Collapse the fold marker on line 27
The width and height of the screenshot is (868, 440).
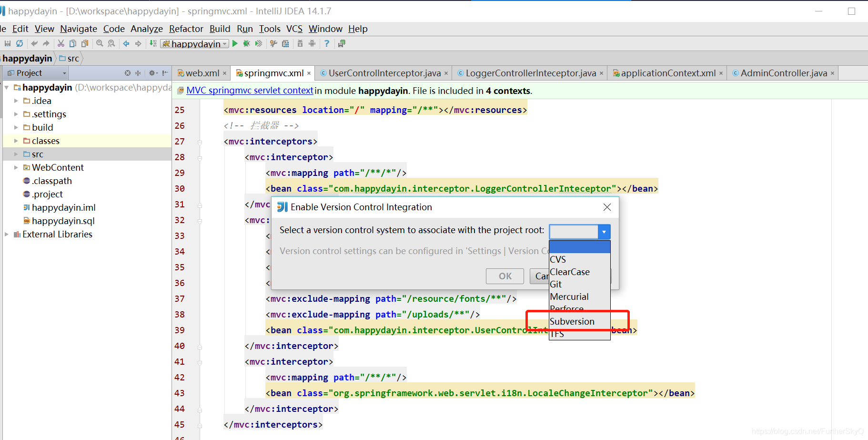pyautogui.click(x=200, y=142)
